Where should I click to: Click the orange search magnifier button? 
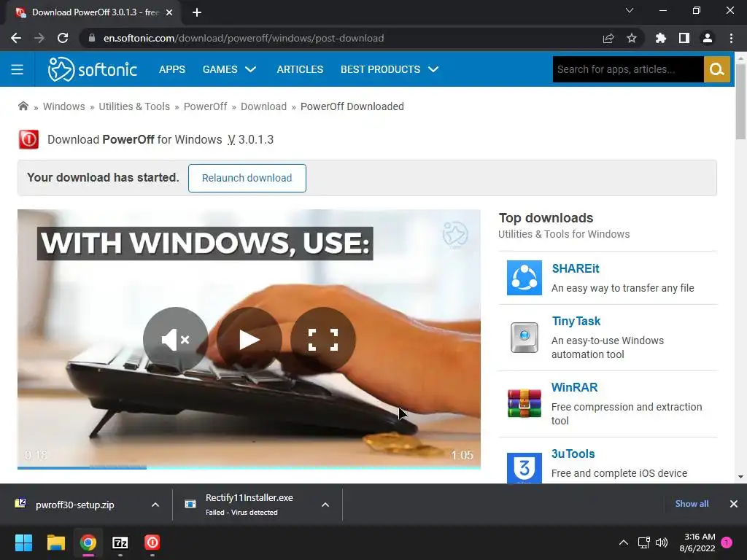tap(716, 69)
